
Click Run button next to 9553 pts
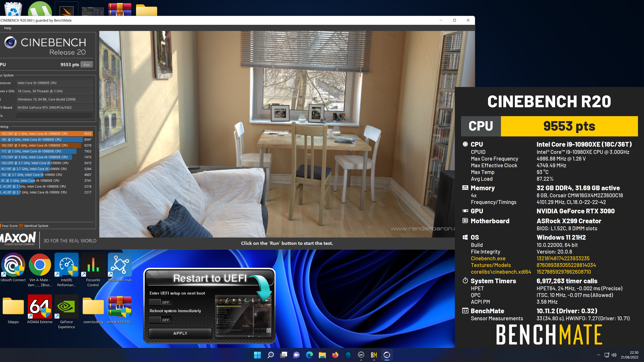pos(87,65)
